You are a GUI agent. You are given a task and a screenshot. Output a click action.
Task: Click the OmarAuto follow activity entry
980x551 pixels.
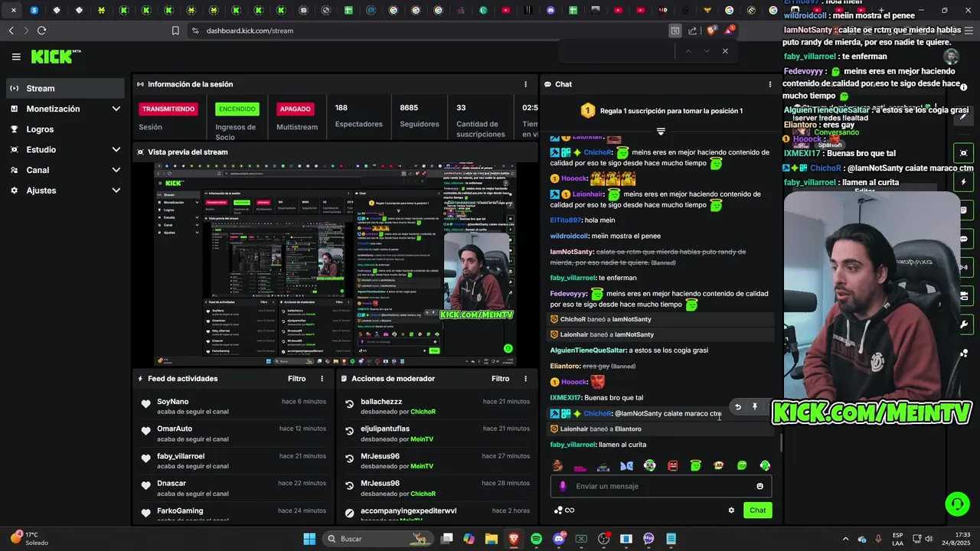[234, 434]
